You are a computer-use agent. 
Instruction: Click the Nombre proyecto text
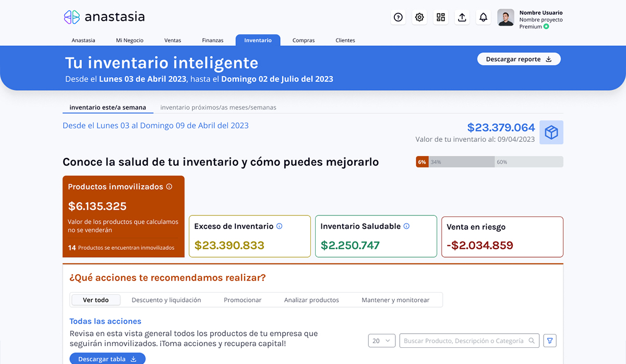[541, 20]
